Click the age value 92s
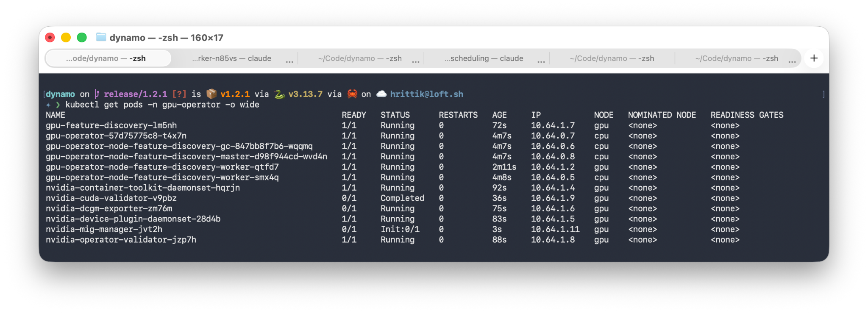 (x=499, y=188)
